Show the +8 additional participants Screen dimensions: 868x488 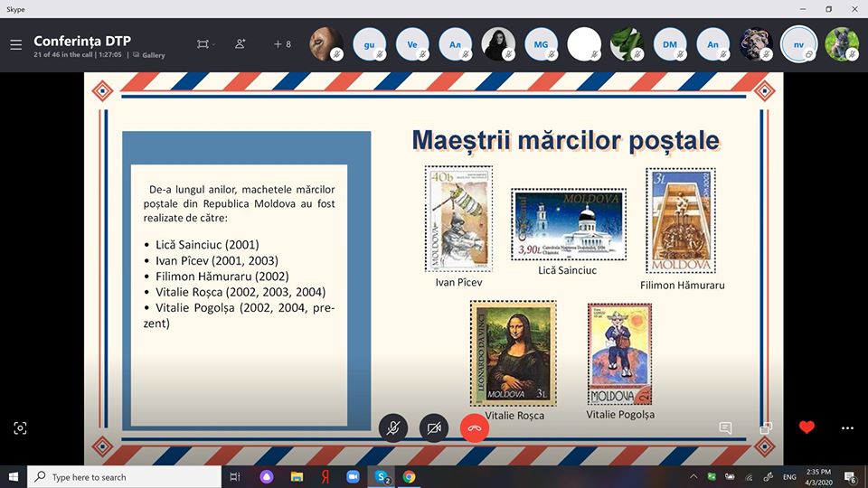(x=282, y=44)
